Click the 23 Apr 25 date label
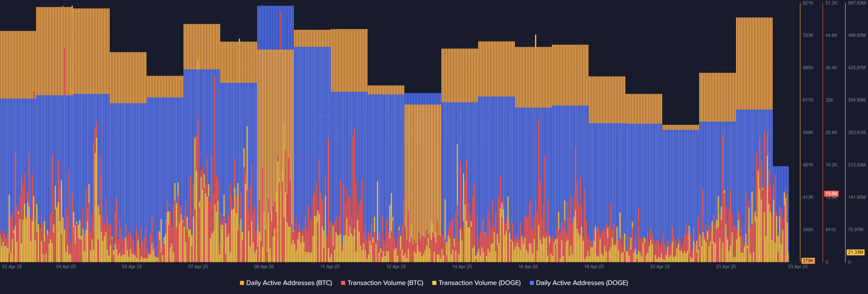Image resolution: width=868 pixels, height=294 pixels. click(797, 267)
